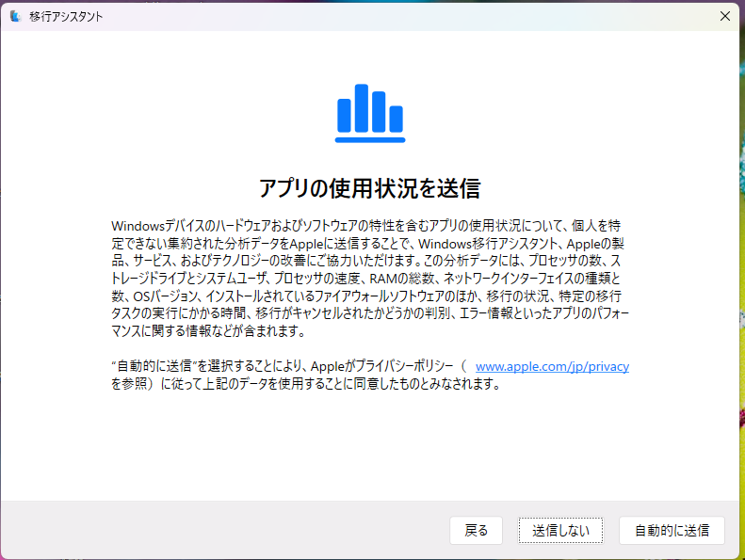Close the 移行アシスタント window

725,16
